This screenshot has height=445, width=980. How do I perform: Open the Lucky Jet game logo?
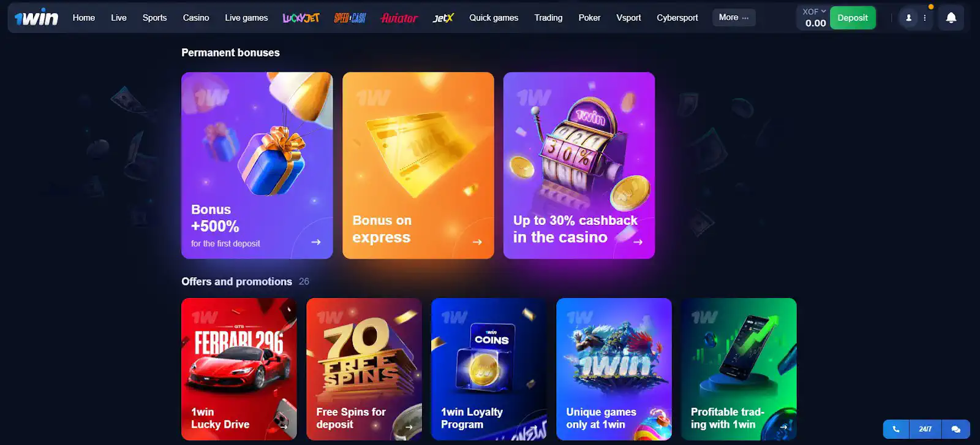click(x=301, y=18)
